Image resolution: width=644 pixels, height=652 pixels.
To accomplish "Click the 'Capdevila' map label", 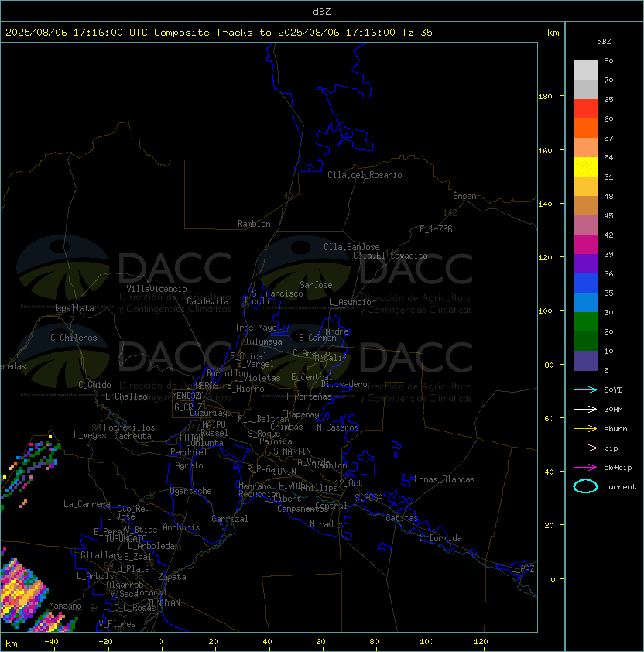I will [x=208, y=301].
